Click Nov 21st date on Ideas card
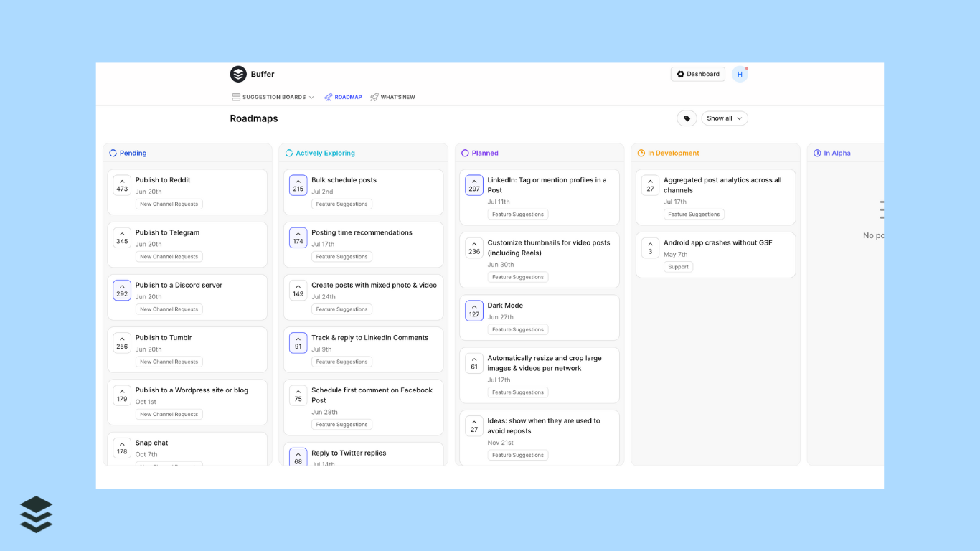Viewport: 980px width, 551px height. [501, 443]
